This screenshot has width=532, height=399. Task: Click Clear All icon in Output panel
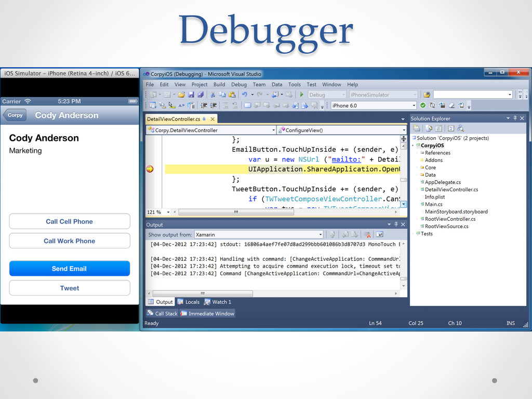click(367, 234)
